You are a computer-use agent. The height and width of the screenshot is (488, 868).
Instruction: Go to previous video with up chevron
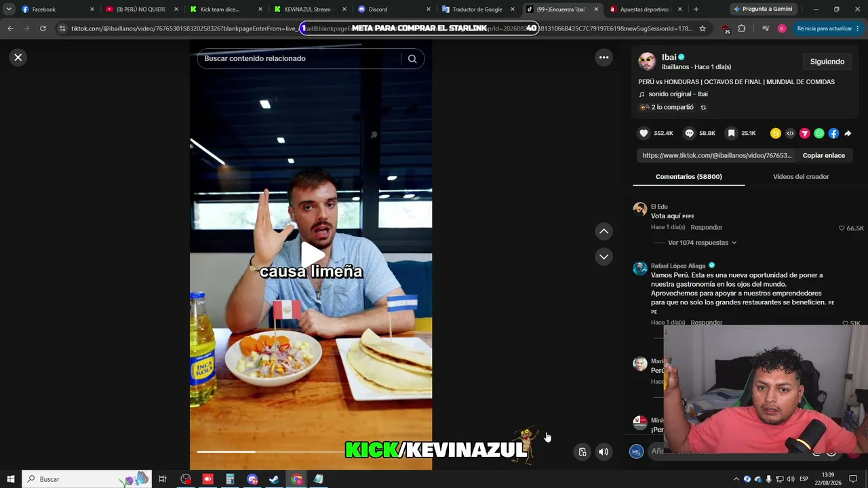pos(604,232)
